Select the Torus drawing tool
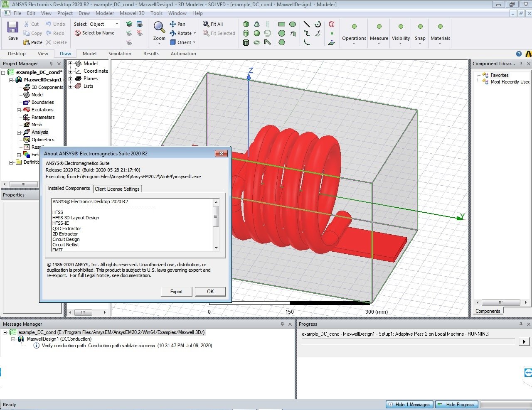The image size is (532, 410). pos(257,42)
